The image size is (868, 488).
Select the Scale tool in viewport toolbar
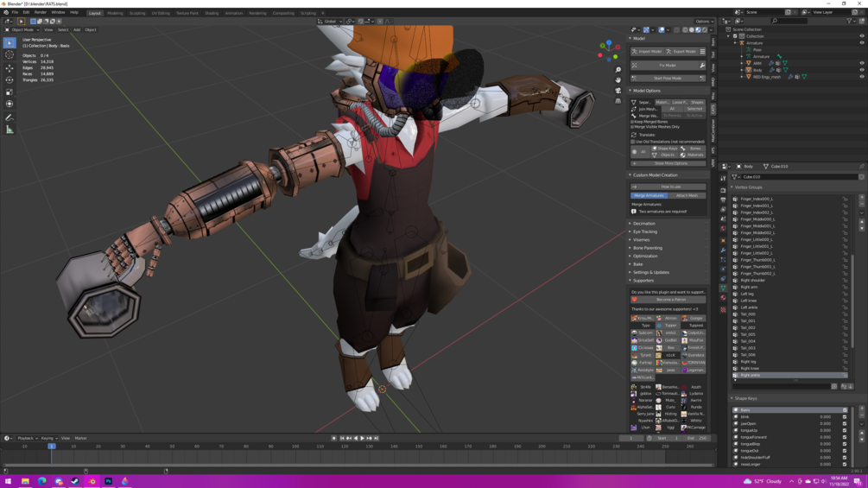(10, 92)
